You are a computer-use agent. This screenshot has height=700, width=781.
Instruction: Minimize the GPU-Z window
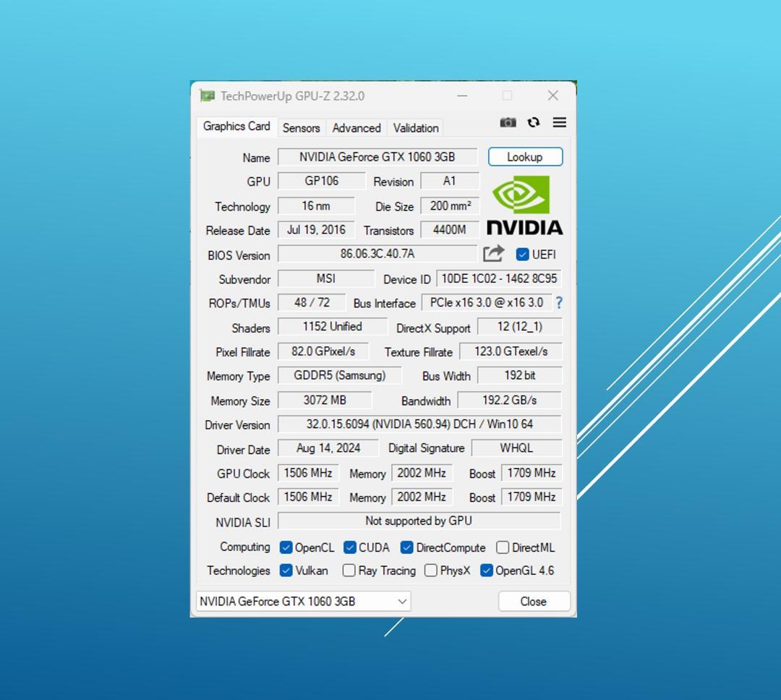coord(462,95)
